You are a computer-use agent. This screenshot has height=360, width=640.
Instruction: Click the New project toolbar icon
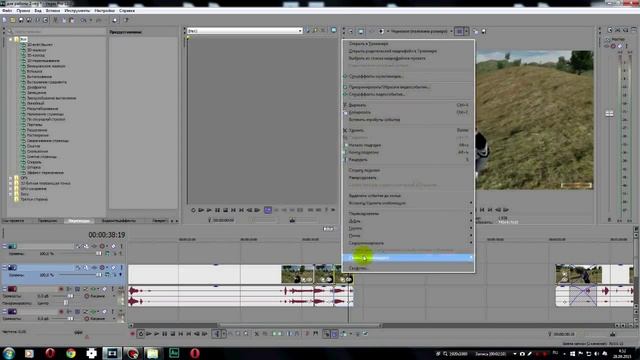tap(4, 20)
